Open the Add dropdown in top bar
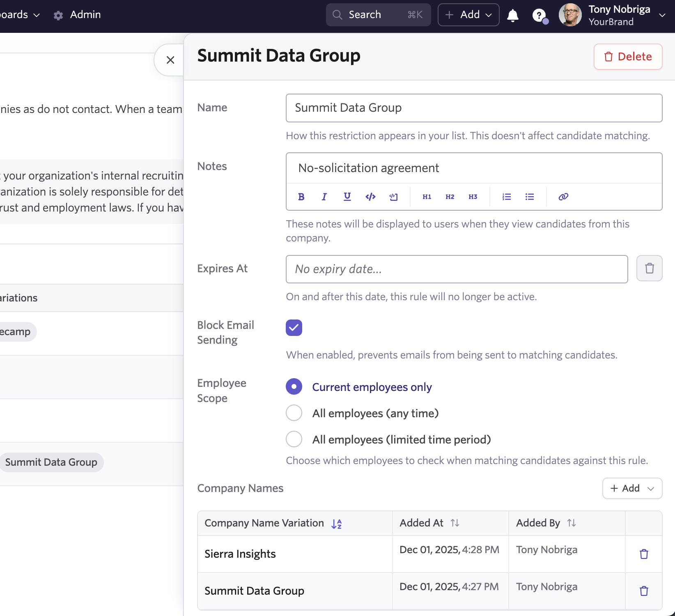Image resolution: width=675 pixels, height=616 pixels. pos(468,15)
